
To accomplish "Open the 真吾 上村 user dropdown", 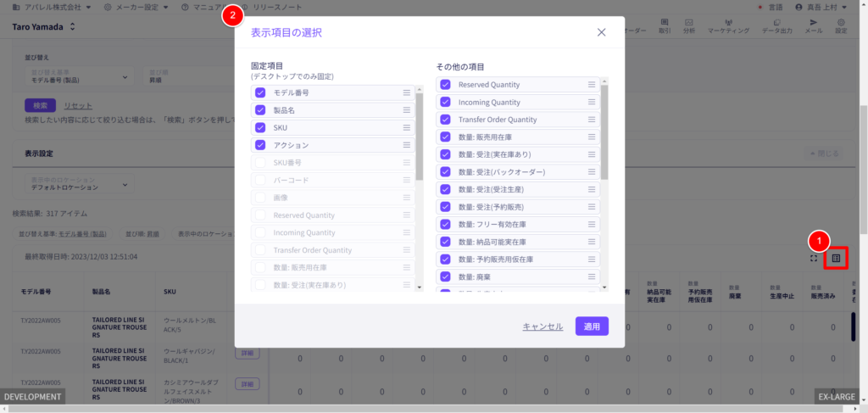I will 821,7.
